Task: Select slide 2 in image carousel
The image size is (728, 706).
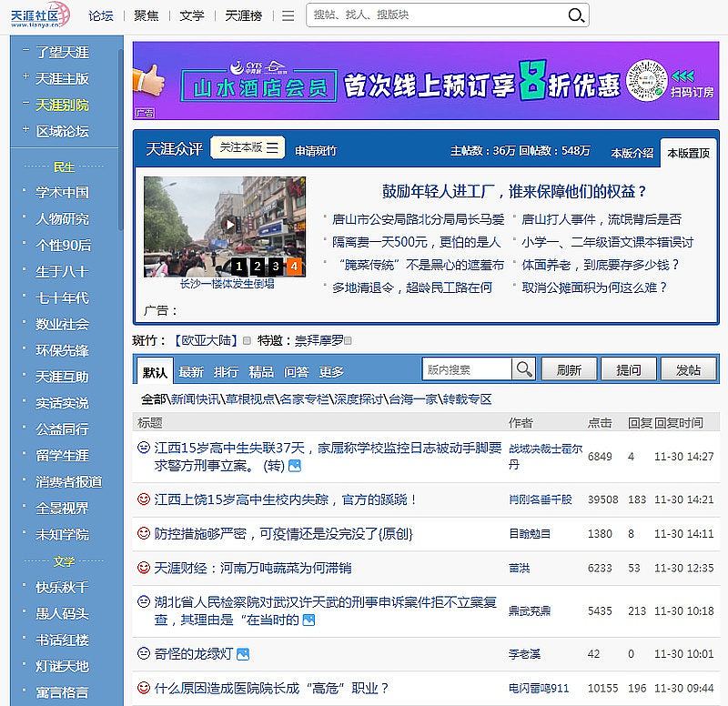Action: (258, 267)
